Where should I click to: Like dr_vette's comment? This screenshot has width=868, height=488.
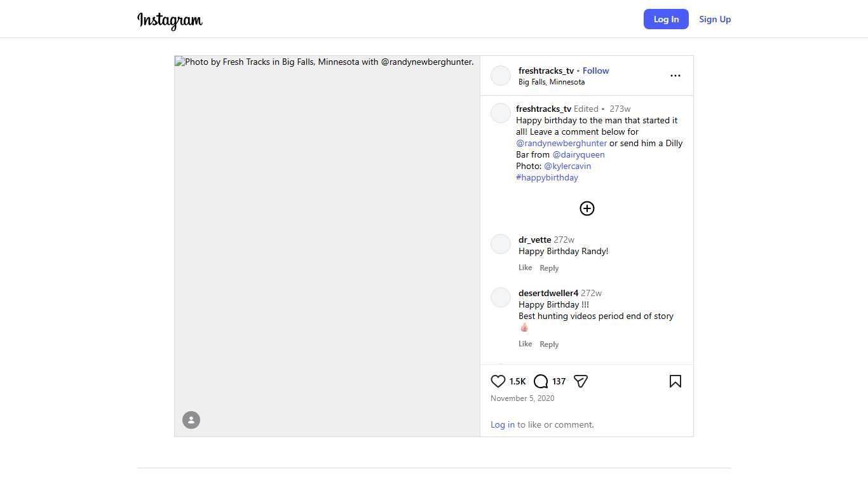[525, 268]
